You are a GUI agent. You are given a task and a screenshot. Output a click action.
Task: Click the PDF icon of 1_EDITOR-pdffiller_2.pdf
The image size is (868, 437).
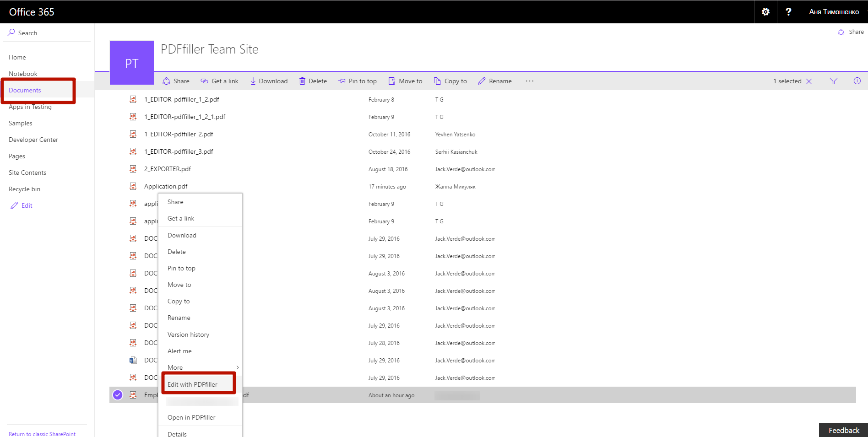(133, 134)
